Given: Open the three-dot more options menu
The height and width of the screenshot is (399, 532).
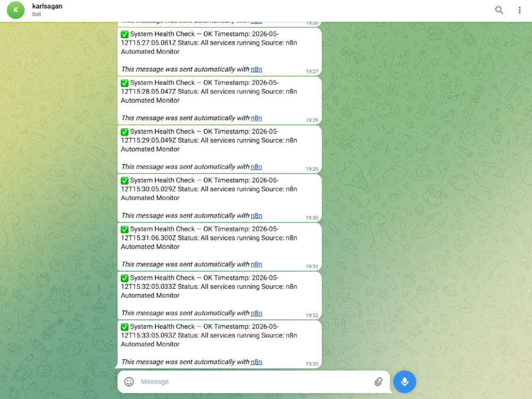Looking at the screenshot, I should 519,10.
